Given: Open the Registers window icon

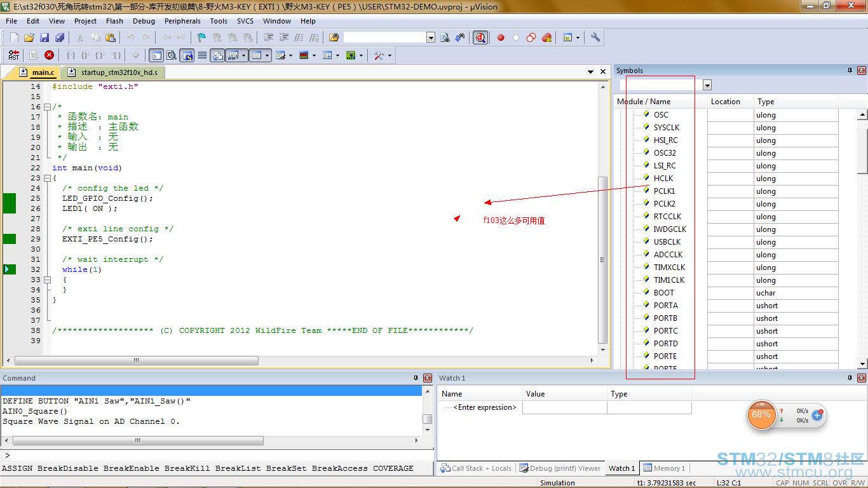Looking at the screenshot, I should [x=202, y=55].
